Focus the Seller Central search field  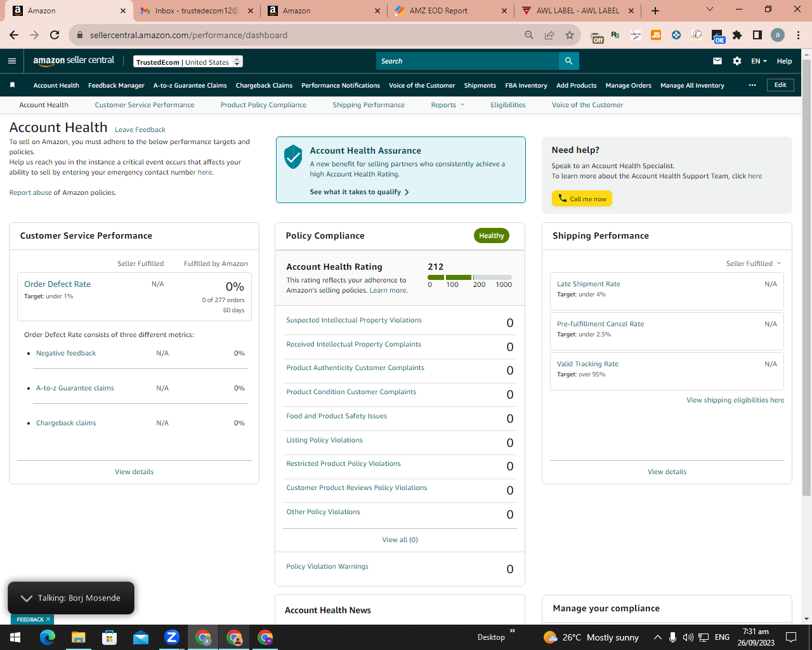coord(468,61)
